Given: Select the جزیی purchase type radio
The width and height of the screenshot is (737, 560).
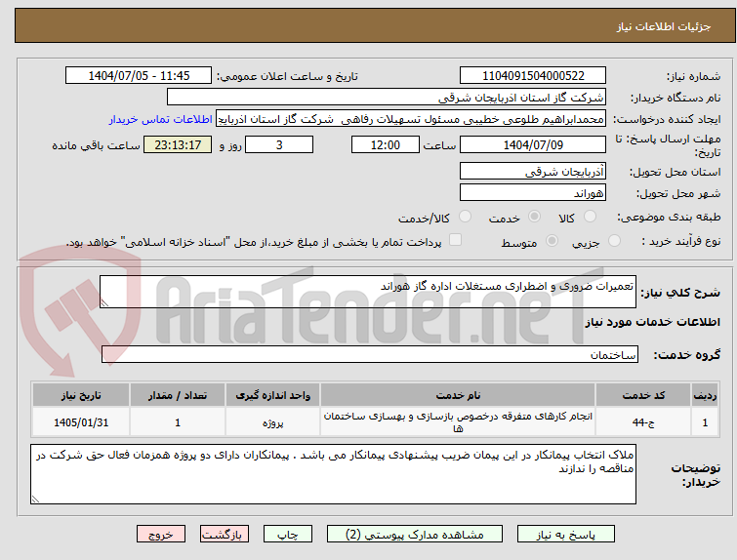Looking at the screenshot, I should [614, 241].
